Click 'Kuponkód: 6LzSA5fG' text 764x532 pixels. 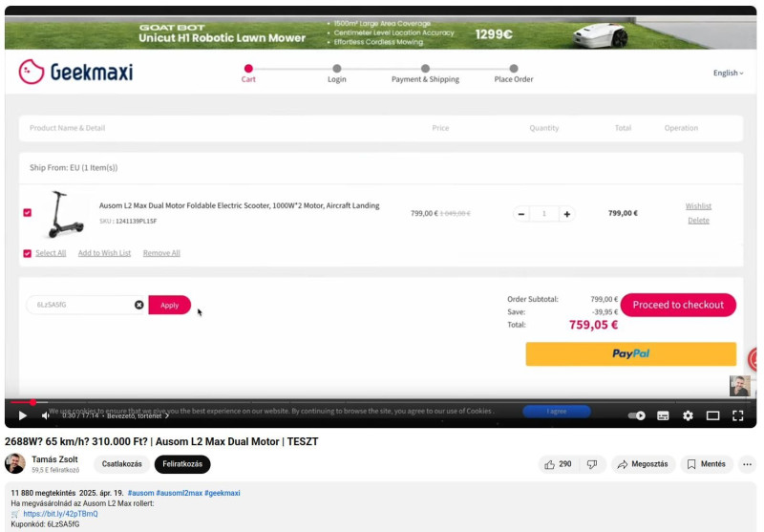45,524
